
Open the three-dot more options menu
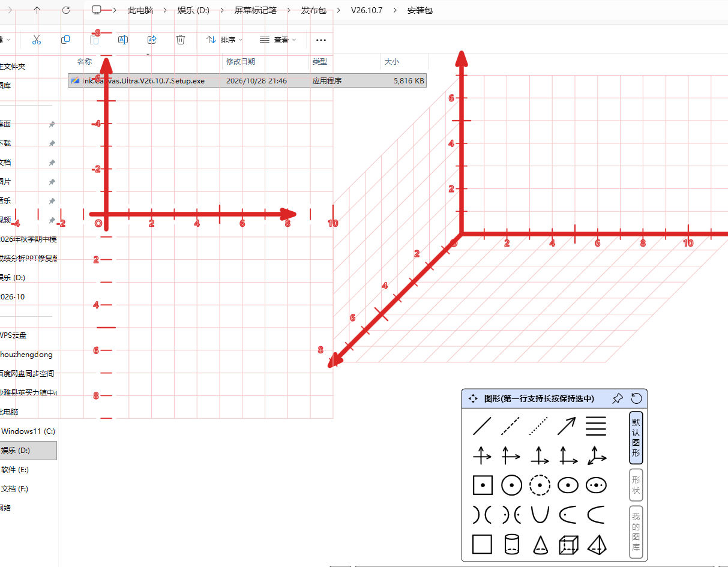321,40
